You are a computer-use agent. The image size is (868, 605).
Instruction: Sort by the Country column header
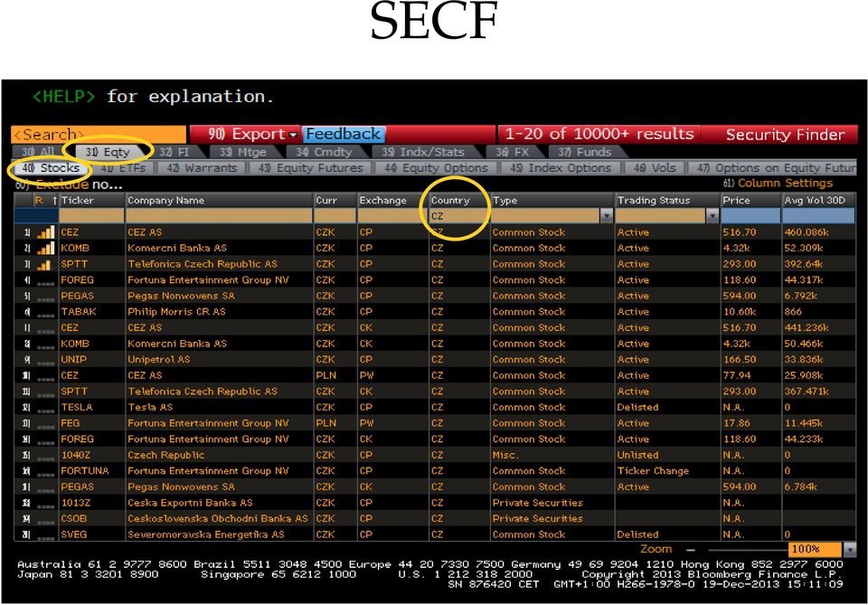[x=459, y=201]
